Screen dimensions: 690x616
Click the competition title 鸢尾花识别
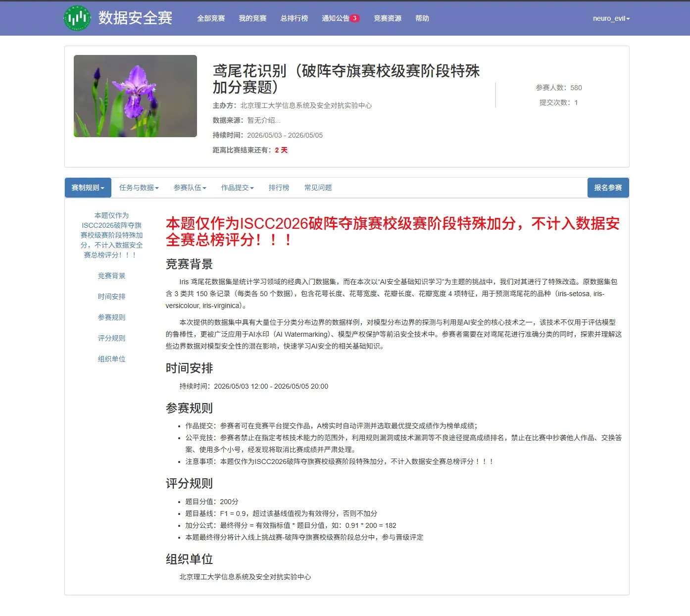(x=346, y=79)
